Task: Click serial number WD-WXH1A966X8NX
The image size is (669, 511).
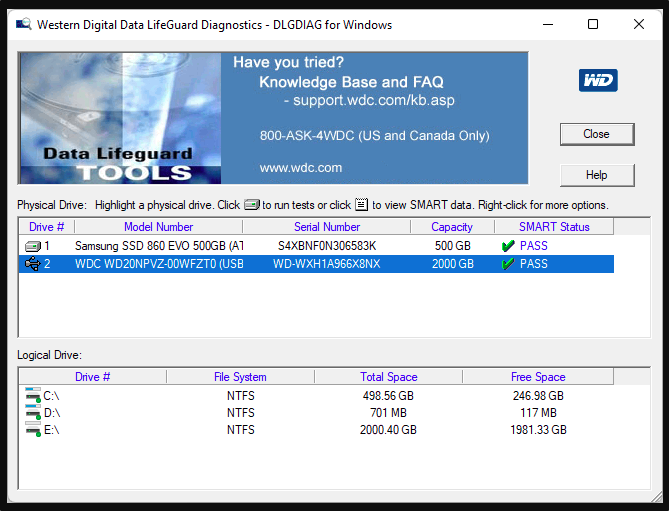Action: pos(326,264)
